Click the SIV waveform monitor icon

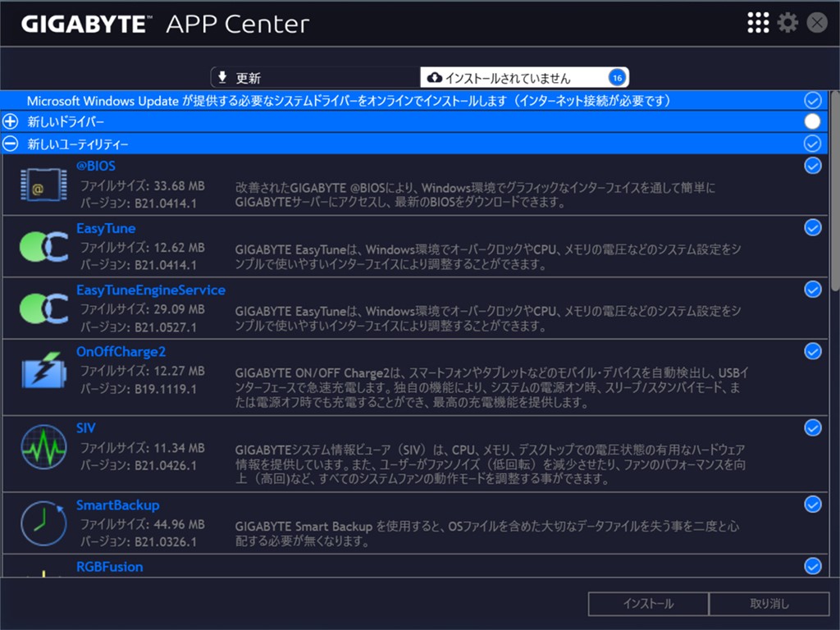coord(43,448)
